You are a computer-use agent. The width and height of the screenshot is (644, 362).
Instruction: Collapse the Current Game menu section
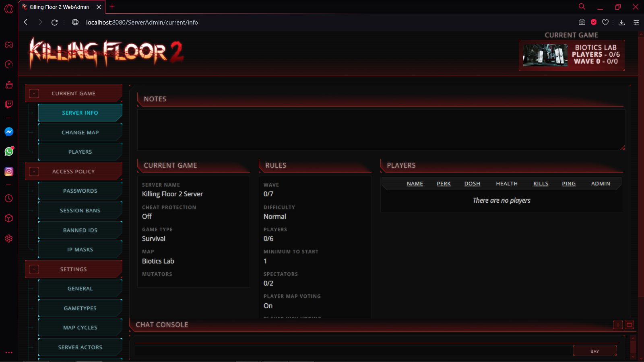34,94
